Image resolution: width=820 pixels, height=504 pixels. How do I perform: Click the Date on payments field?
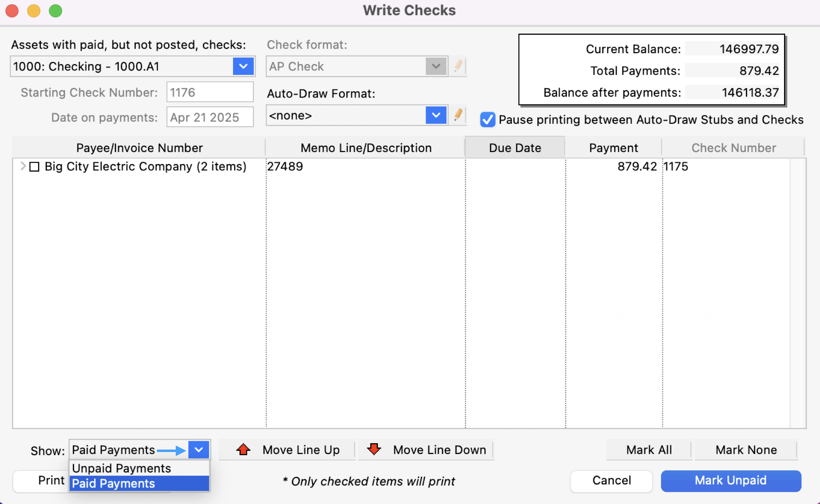(209, 117)
